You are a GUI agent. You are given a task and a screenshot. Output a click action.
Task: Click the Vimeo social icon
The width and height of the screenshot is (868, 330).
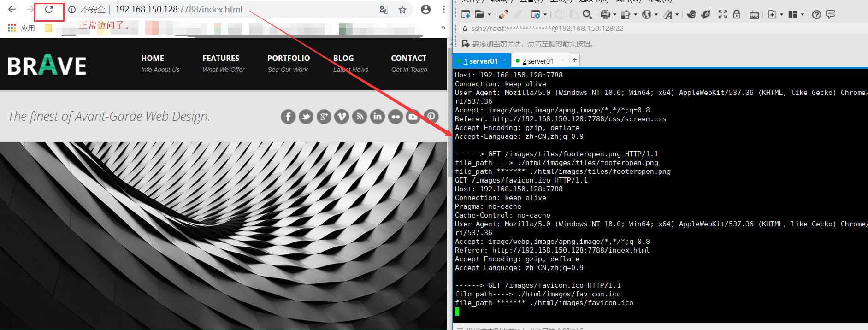point(342,117)
